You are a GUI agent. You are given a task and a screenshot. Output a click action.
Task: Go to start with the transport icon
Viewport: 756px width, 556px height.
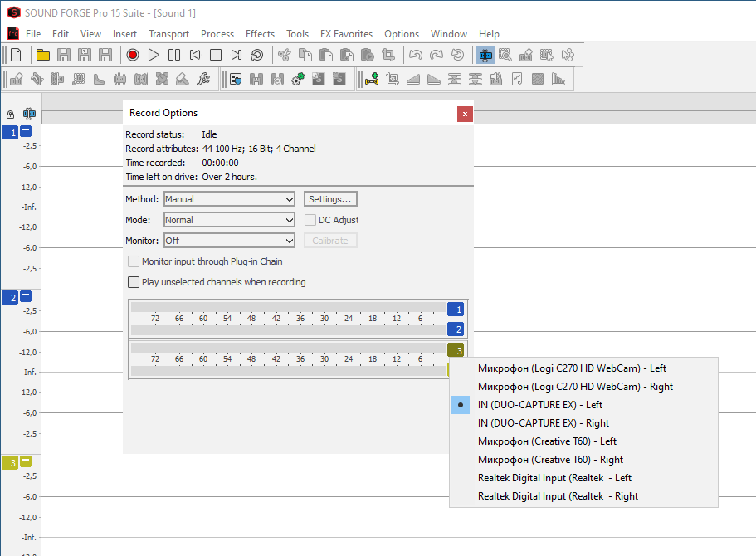(x=195, y=55)
